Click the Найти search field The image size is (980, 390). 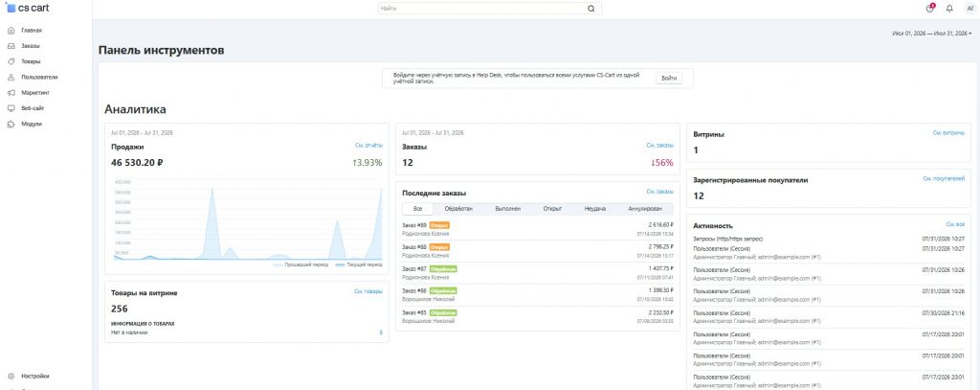click(x=482, y=9)
